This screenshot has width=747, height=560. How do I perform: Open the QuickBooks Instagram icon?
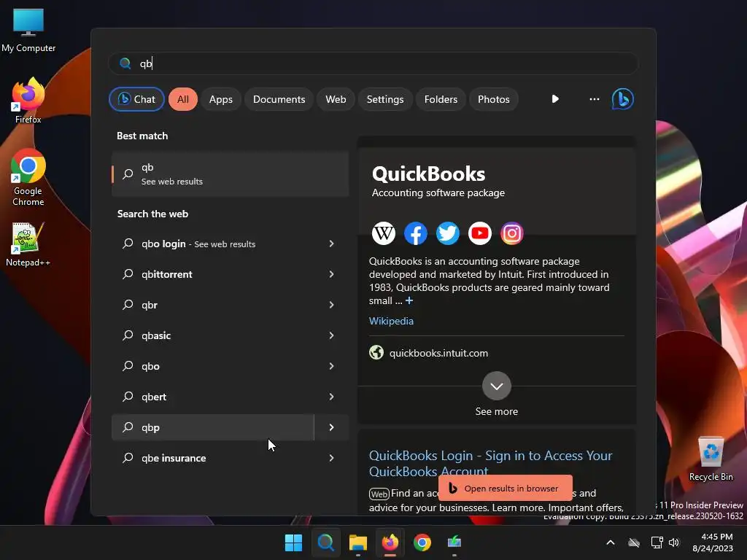click(x=512, y=233)
